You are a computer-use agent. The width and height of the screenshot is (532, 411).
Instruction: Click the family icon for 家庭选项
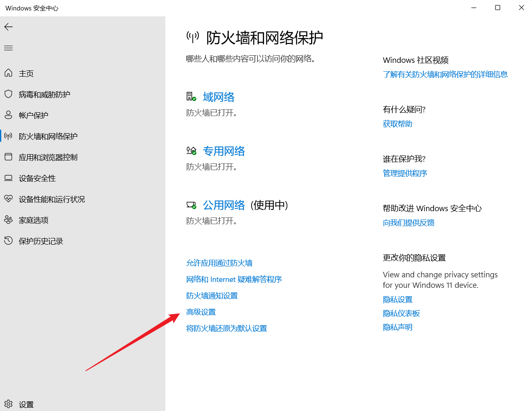pos(8,220)
